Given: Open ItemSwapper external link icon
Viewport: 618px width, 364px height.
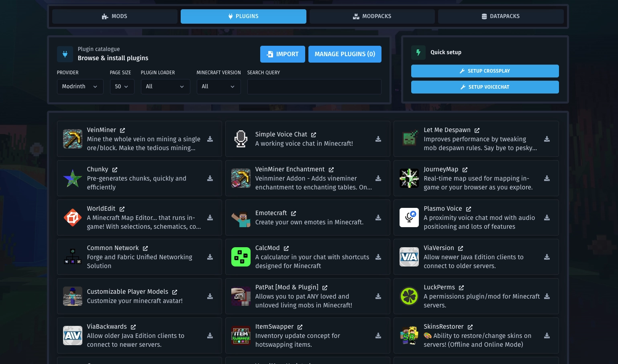Looking at the screenshot, I should click(x=300, y=327).
